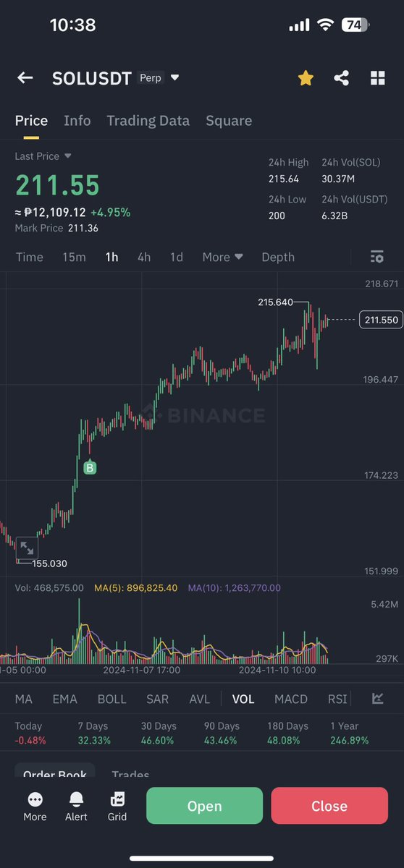Screen dimensions: 404x868
Task: Switch to Depth chart view
Action: (x=278, y=257)
